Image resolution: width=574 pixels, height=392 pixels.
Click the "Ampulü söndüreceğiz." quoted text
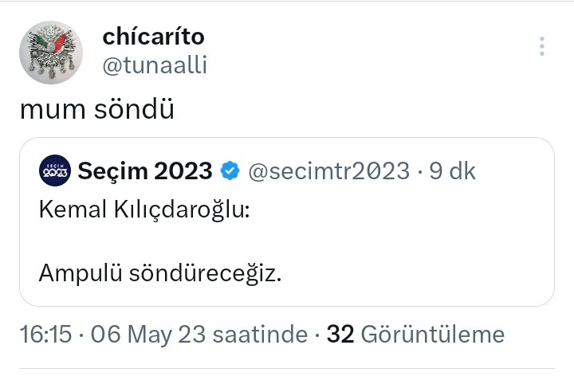point(160,273)
